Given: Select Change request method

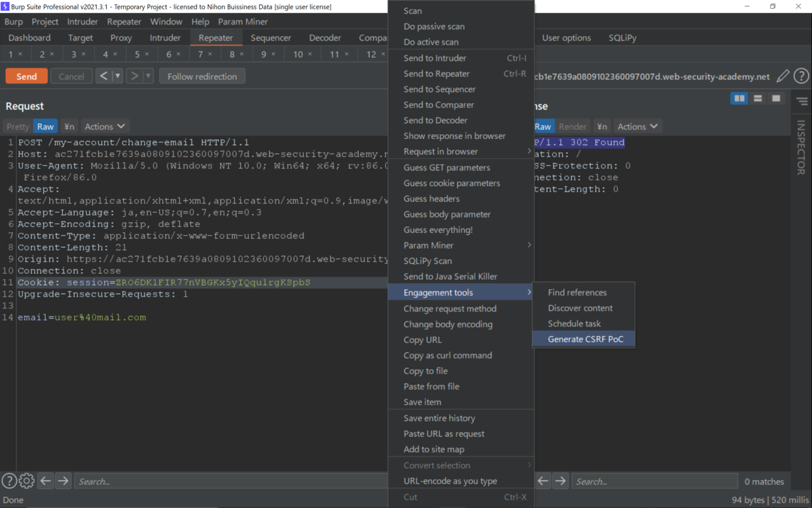Looking at the screenshot, I should [x=461, y=309].
